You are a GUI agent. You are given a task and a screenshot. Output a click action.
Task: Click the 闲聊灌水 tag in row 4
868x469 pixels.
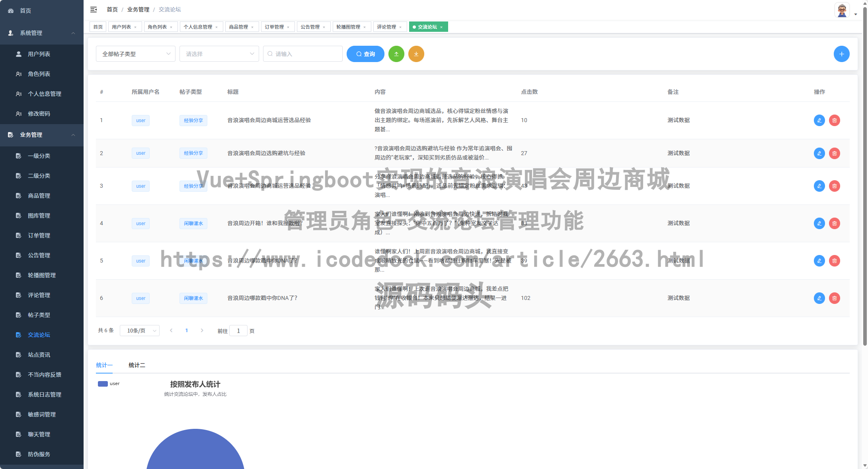click(193, 224)
